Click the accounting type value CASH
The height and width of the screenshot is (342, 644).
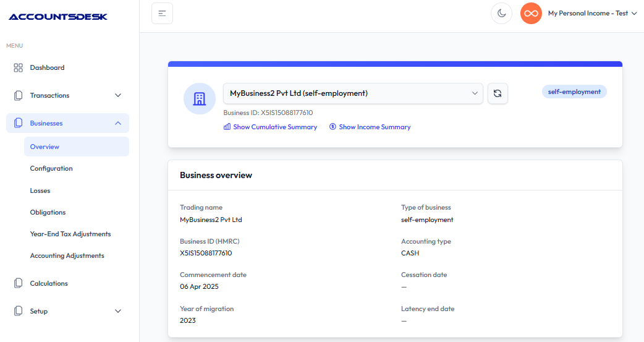[x=410, y=253]
